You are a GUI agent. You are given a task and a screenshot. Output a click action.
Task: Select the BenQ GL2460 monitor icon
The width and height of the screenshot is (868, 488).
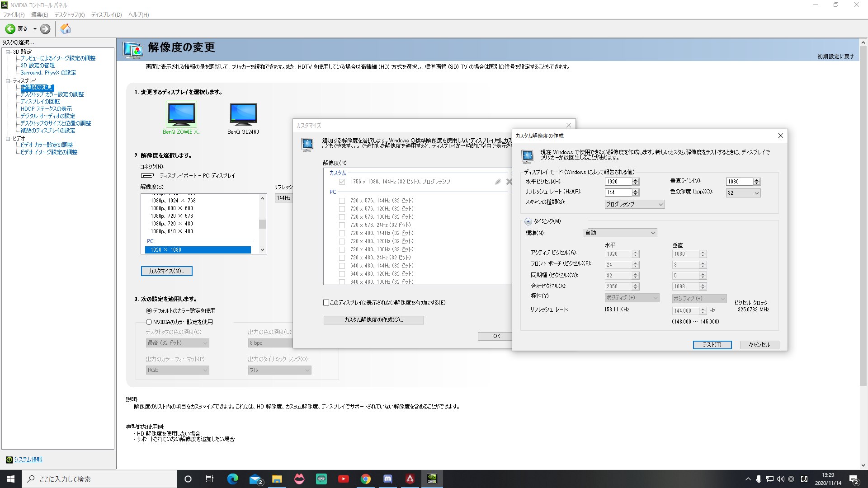click(243, 114)
